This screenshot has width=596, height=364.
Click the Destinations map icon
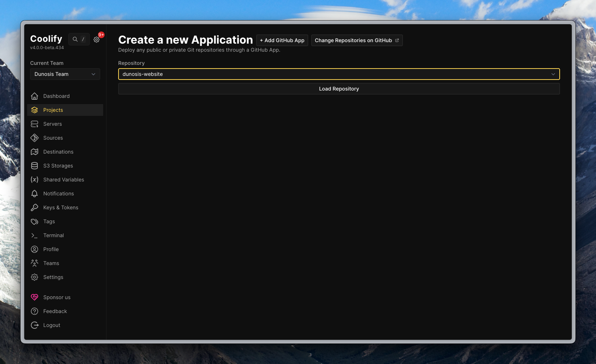tap(34, 152)
